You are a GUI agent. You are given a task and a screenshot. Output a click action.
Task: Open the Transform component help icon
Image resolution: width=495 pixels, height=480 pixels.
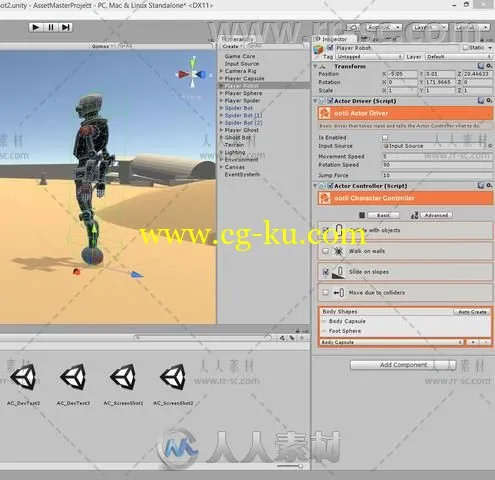coord(480,66)
